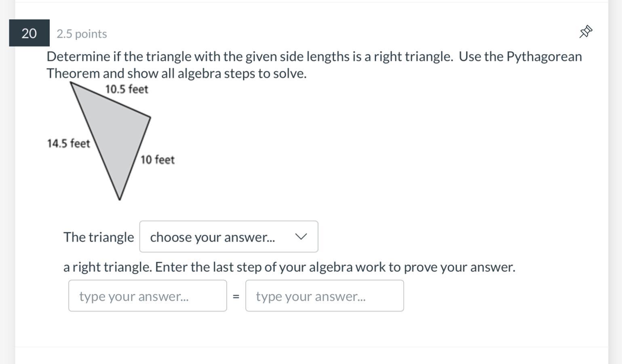Click the "10.5 feet" side label

(127, 89)
